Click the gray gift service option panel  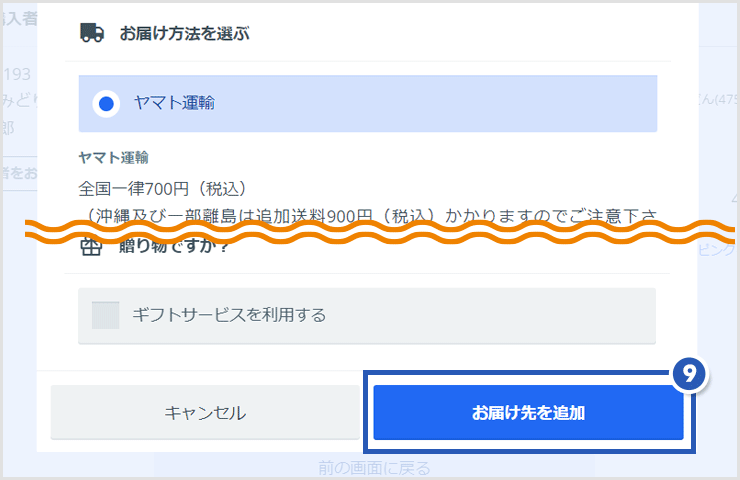click(367, 315)
